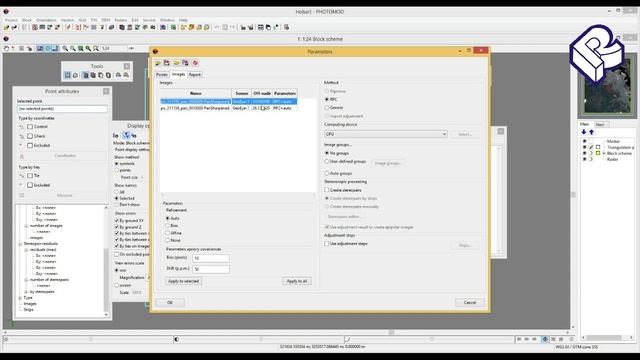Switch to the Points tab in Parameters
The height and width of the screenshot is (360, 640).
tap(162, 75)
